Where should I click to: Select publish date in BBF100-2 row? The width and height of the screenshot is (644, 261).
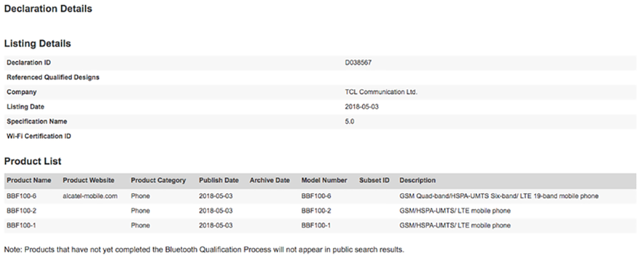pyautogui.click(x=215, y=211)
